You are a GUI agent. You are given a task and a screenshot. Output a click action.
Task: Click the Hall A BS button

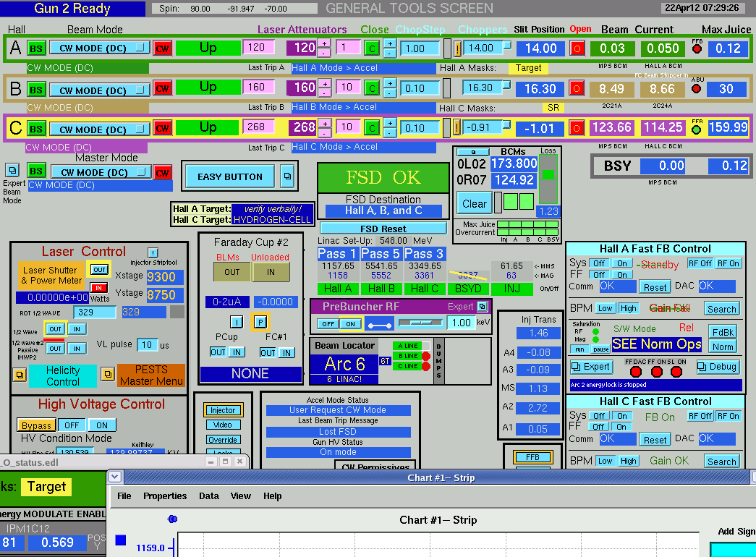(36, 48)
